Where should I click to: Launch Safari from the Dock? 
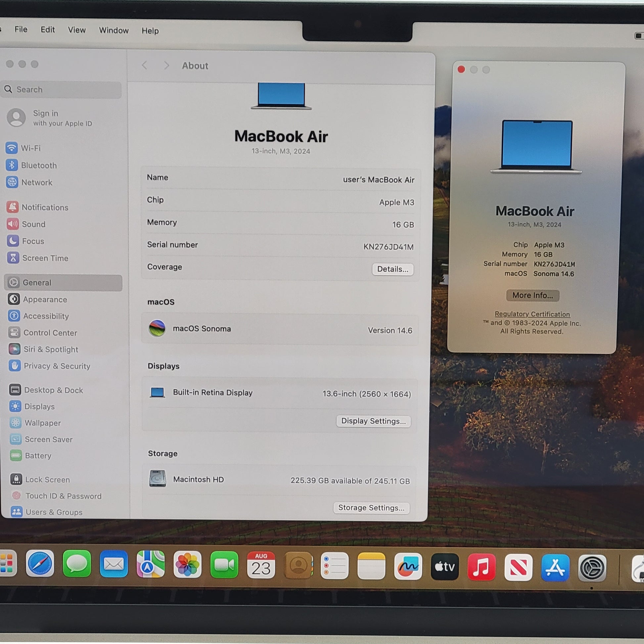click(x=40, y=563)
